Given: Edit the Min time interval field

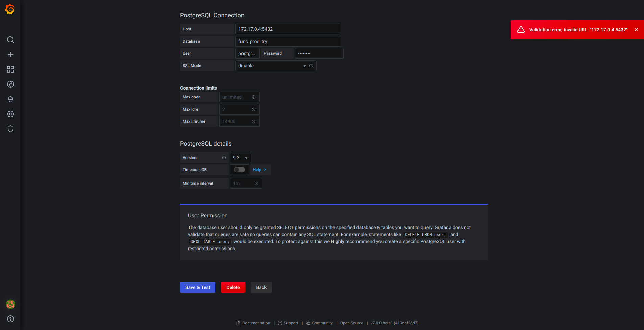Looking at the screenshot, I should tap(246, 183).
